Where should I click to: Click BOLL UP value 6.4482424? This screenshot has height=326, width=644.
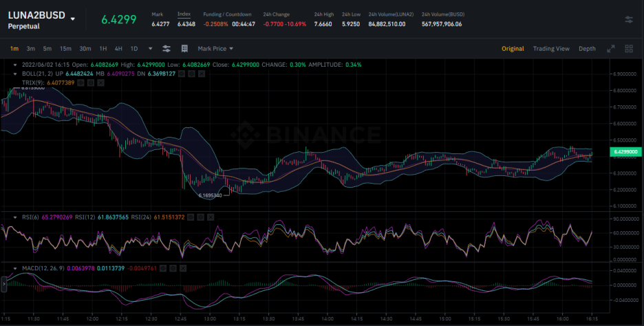(79, 74)
